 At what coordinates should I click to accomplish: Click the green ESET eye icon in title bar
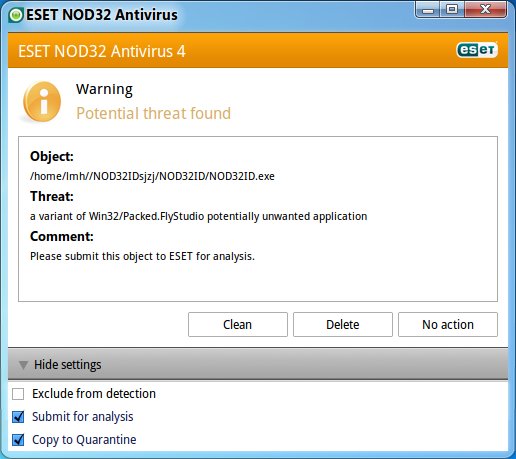click(x=16, y=15)
